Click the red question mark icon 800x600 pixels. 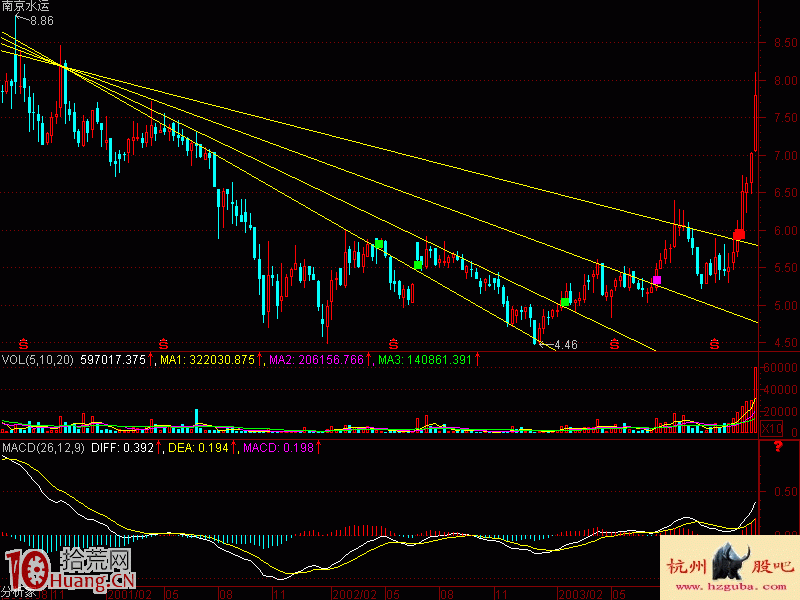(x=778, y=446)
